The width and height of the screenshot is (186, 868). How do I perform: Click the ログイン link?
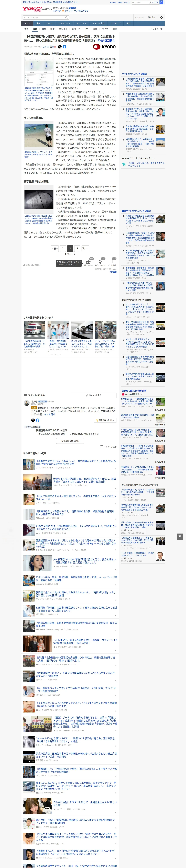point(57,11)
